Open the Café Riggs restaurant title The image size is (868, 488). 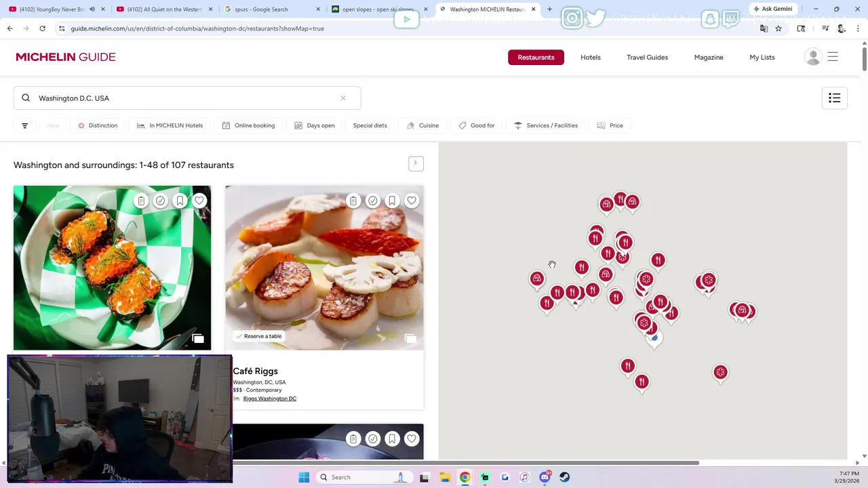click(256, 371)
